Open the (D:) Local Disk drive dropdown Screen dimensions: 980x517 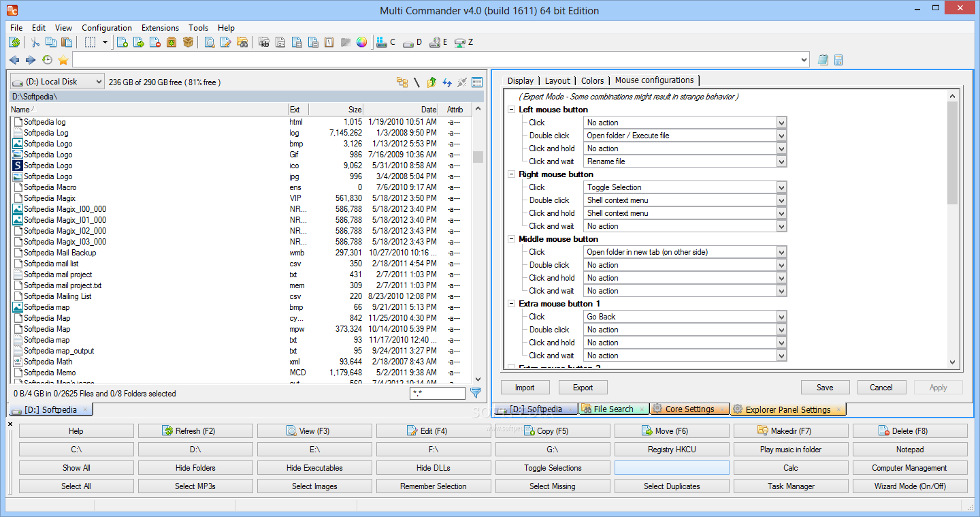(57, 82)
